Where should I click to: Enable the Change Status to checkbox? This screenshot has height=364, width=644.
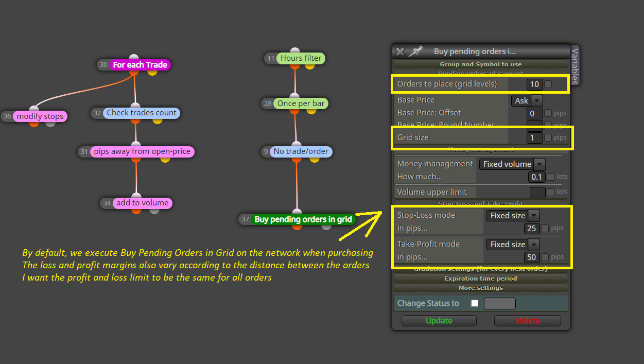(x=475, y=303)
